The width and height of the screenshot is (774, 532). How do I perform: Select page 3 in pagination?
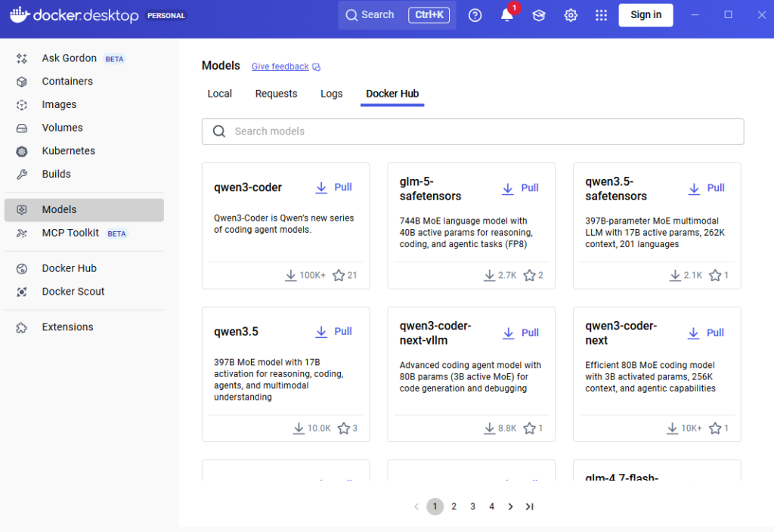click(472, 506)
